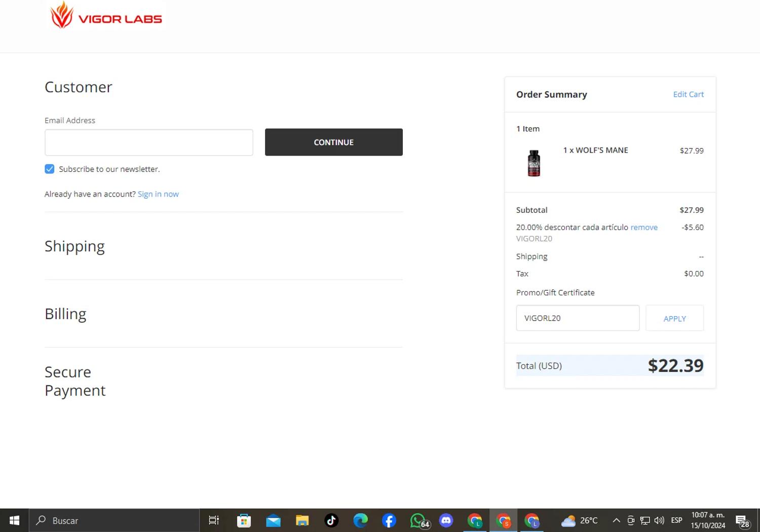Open TikTok from the taskbar

click(331, 520)
